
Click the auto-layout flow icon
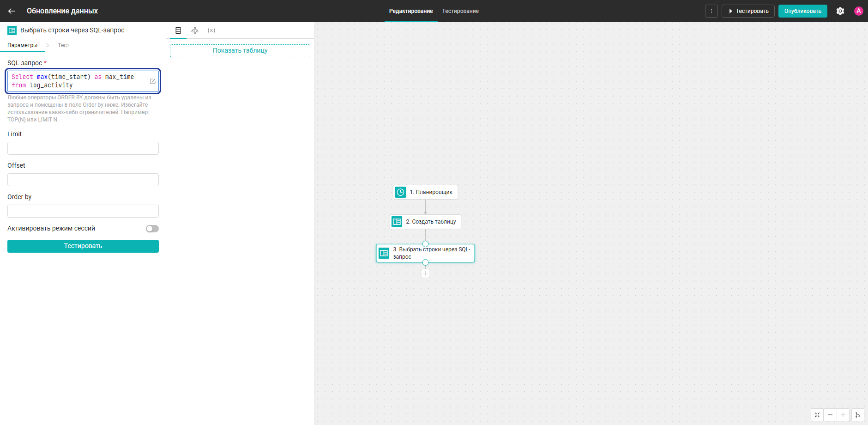pyautogui.click(x=858, y=415)
